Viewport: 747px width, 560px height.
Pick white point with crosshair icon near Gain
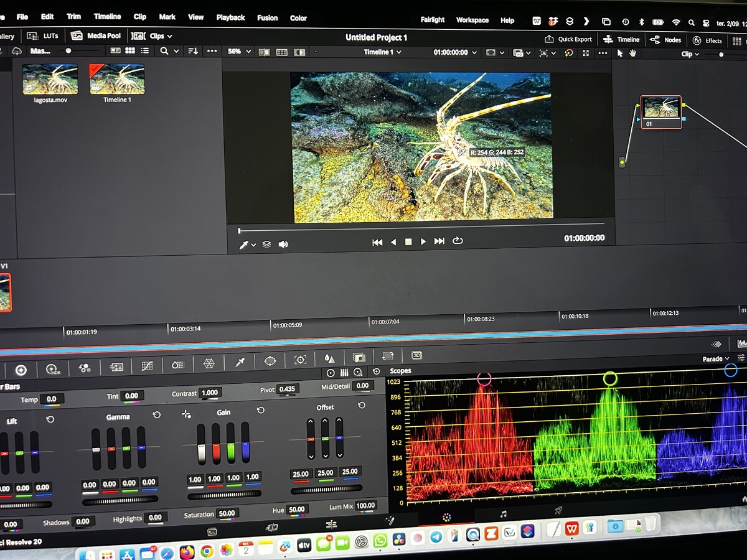pos(186,414)
